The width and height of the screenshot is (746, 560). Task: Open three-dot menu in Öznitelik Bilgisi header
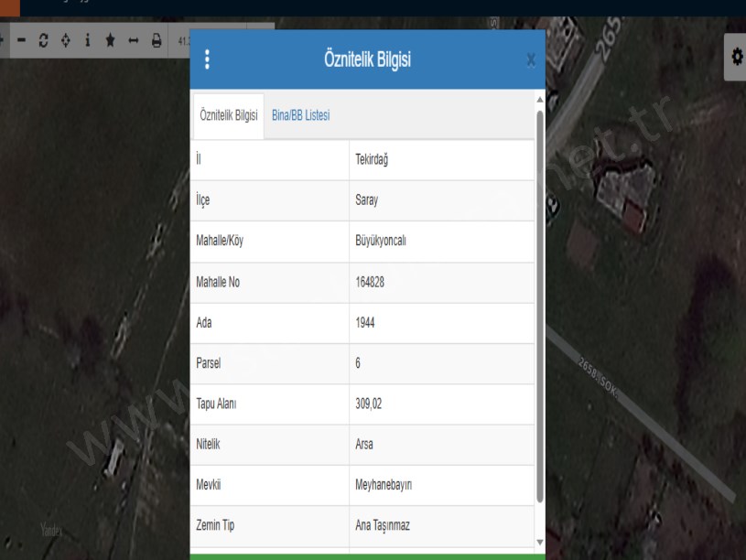click(x=207, y=60)
